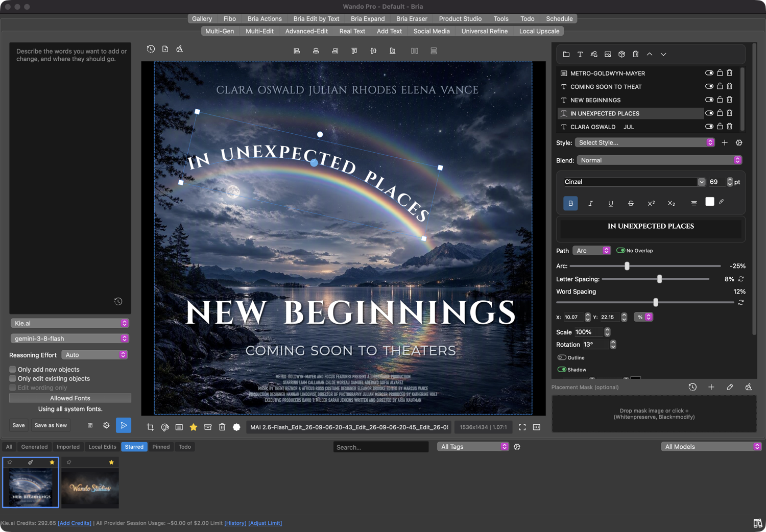Click the fullscreen icon beside the image dimensions

pos(522,427)
